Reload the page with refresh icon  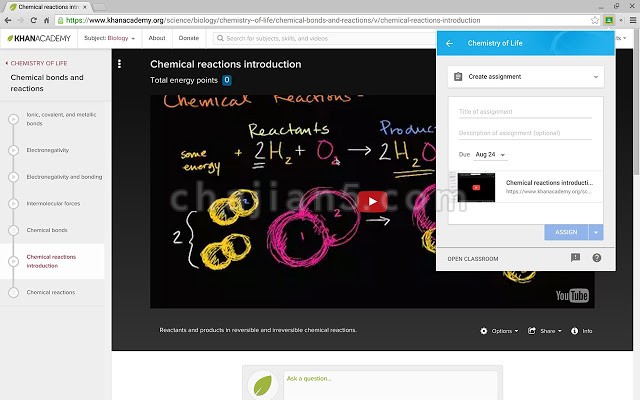(x=33, y=20)
